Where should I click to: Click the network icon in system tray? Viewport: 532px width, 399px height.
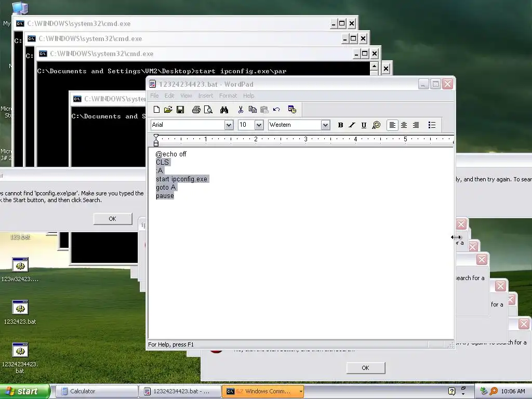click(484, 391)
